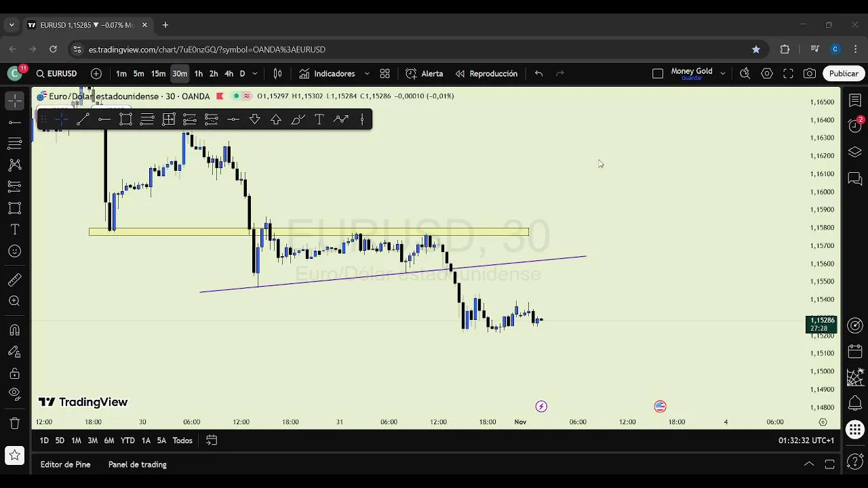The width and height of the screenshot is (868, 488).
Task: Switch to the 1m timeframe
Action: 121,73
